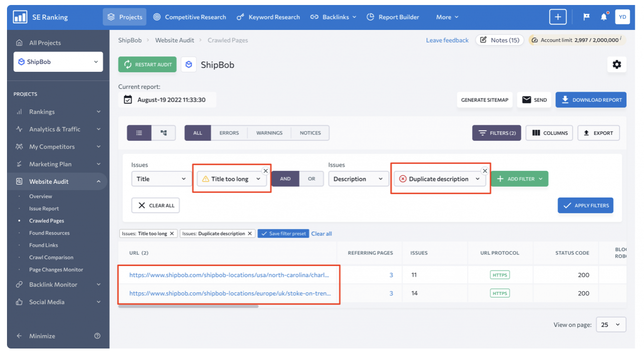Switch to the Errors tab
The image size is (644, 354).
tap(229, 133)
